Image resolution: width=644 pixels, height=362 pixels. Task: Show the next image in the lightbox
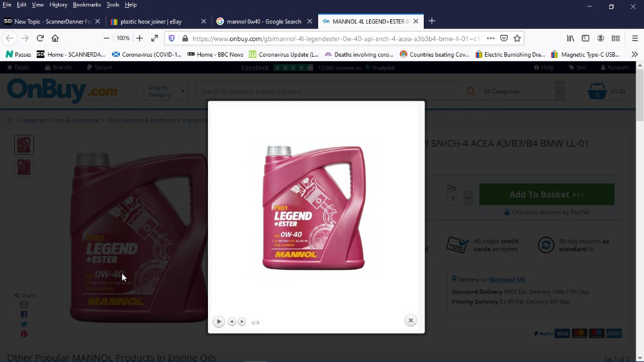pyautogui.click(x=242, y=321)
